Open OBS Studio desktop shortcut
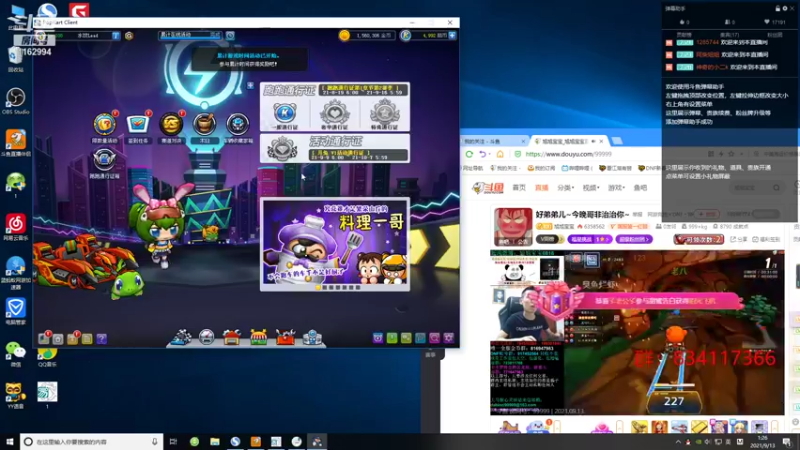The width and height of the screenshot is (800, 450). click(15, 101)
